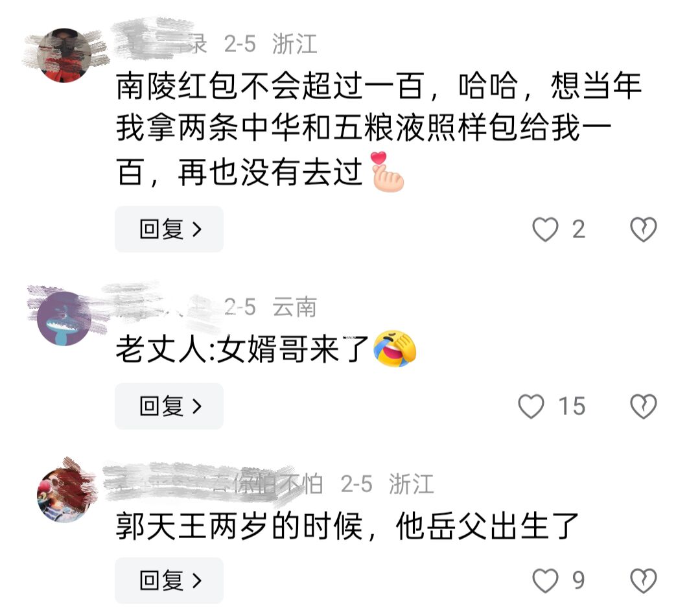Dislike the 郭天王 comment with broken heart
This screenshot has height=612, width=700.
[644, 581]
